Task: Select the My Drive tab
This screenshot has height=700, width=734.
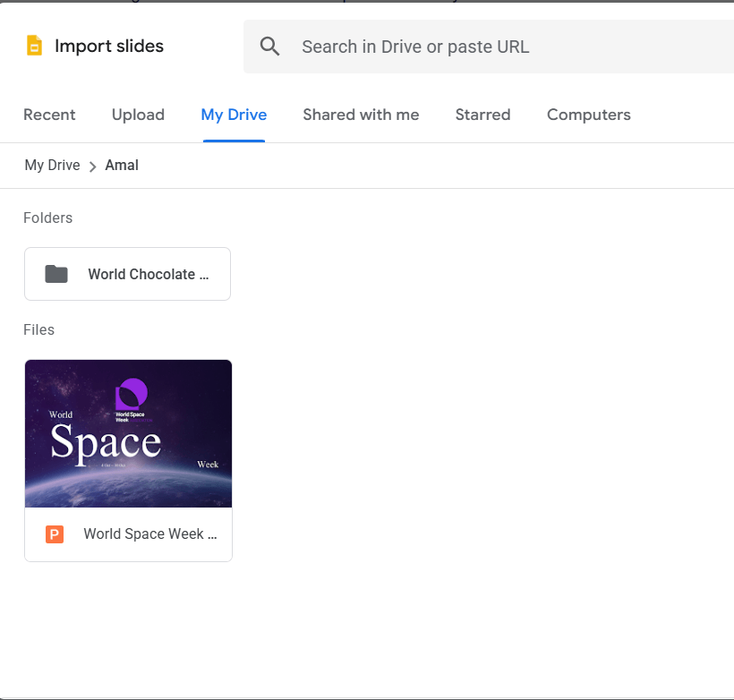Action: 234,115
